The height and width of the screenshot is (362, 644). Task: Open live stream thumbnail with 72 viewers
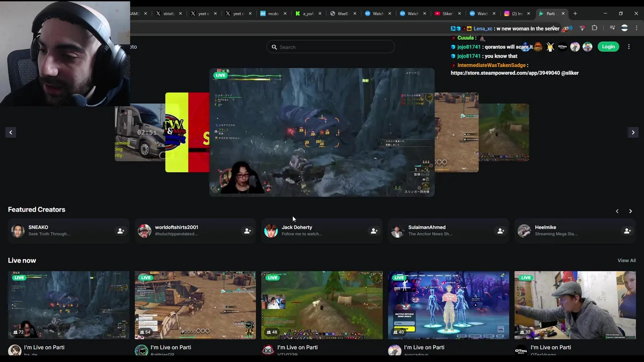[x=68, y=305]
